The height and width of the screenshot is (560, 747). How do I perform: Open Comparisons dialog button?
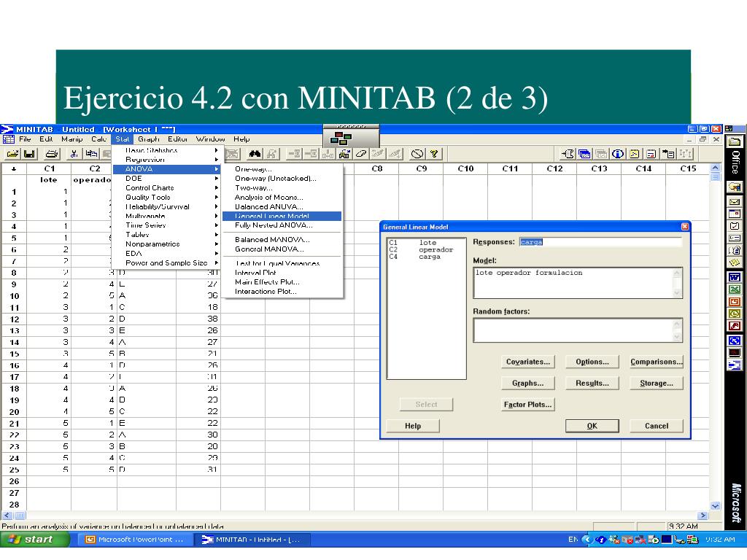tap(657, 362)
